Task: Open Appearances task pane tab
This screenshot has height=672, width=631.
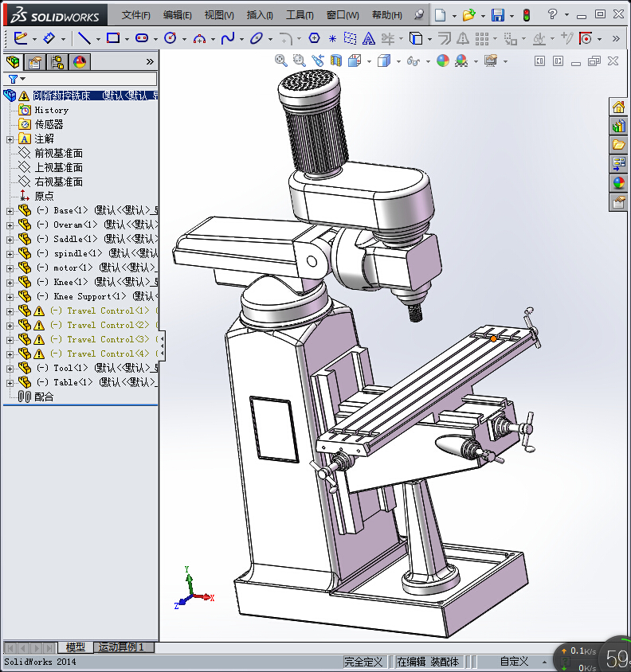Action: [x=618, y=183]
